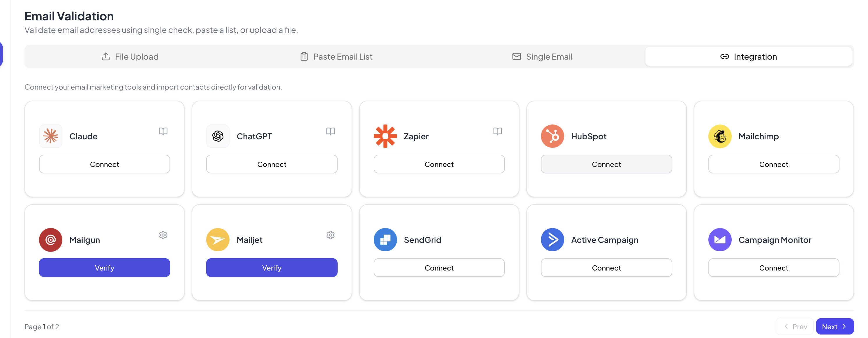This screenshot has width=868, height=338.
Task: Connect the HubSpot integration
Action: [x=606, y=164]
